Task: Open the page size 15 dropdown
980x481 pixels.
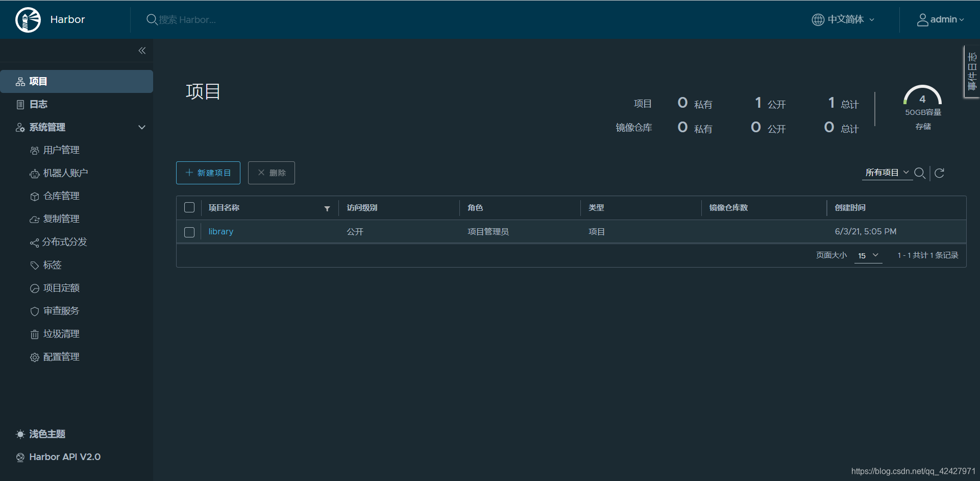Action: (x=868, y=255)
